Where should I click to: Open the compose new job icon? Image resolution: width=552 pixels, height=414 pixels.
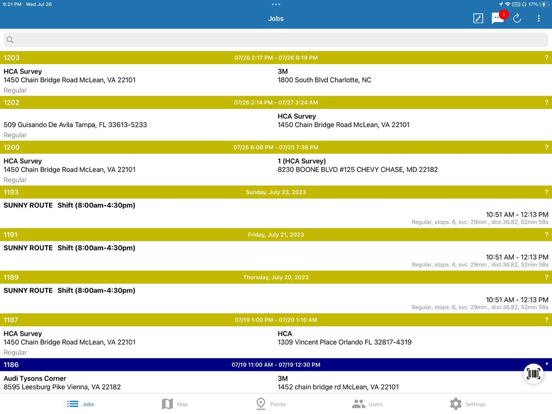click(478, 18)
